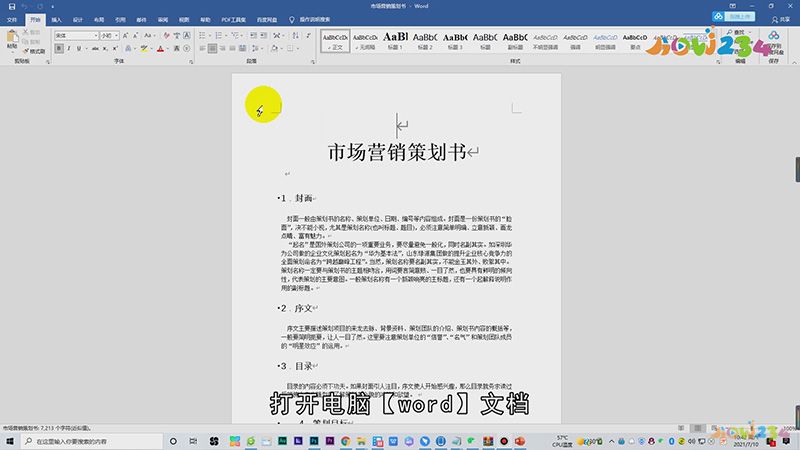Open the font name dropdown
Viewport: 800px width, 450px height.
(x=95, y=35)
